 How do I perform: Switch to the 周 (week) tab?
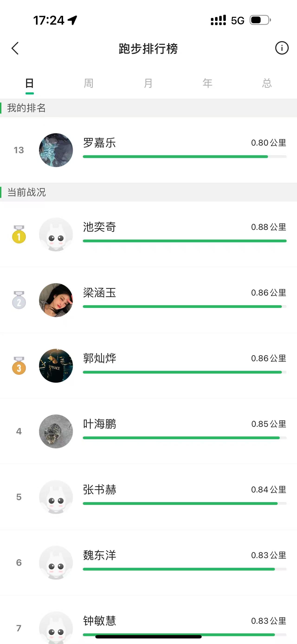coord(89,83)
